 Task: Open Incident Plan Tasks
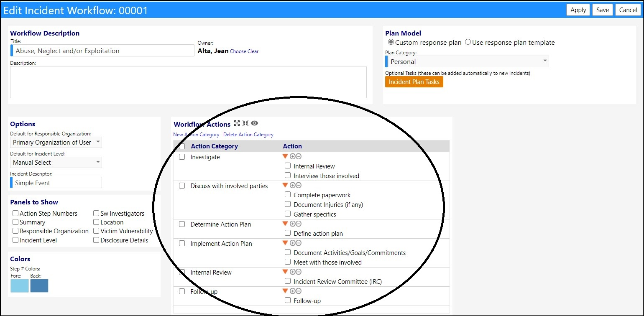pyautogui.click(x=414, y=82)
